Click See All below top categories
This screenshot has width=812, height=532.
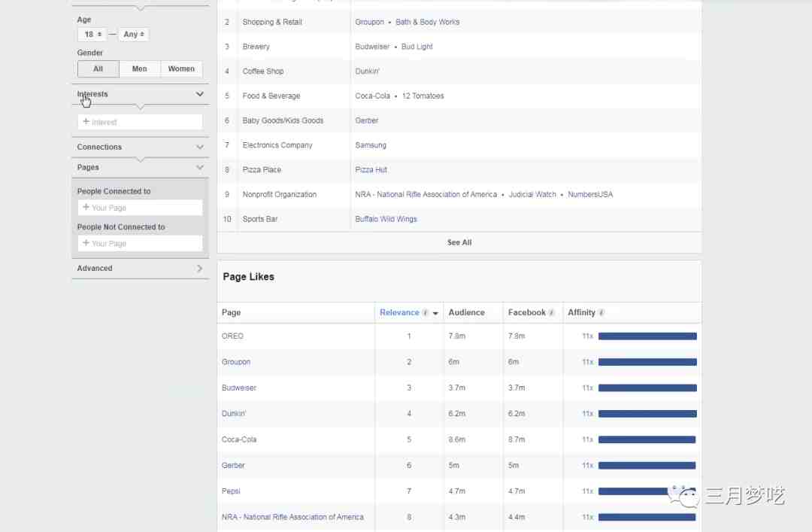click(459, 242)
